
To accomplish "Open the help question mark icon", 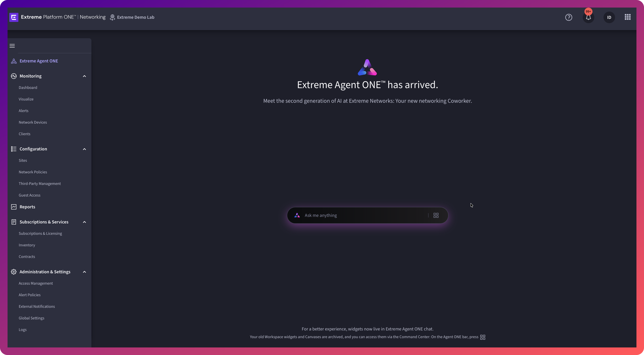I will point(569,17).
